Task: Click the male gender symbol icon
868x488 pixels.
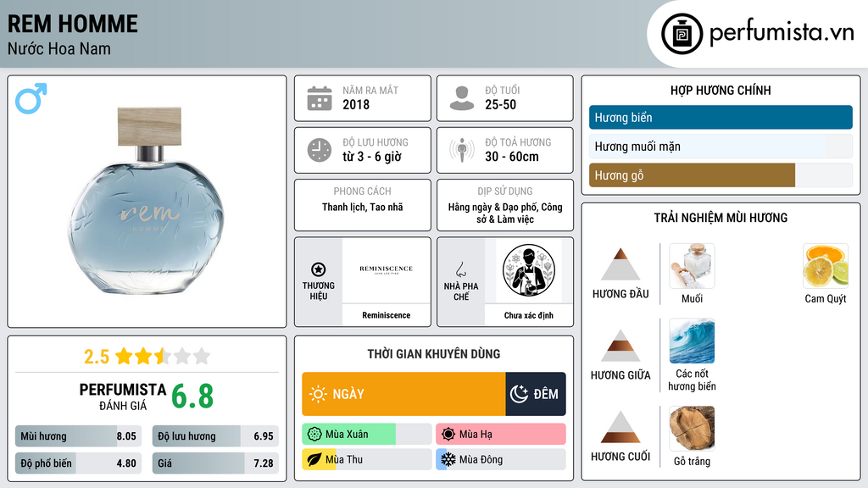Action: (x=31, y=98)
